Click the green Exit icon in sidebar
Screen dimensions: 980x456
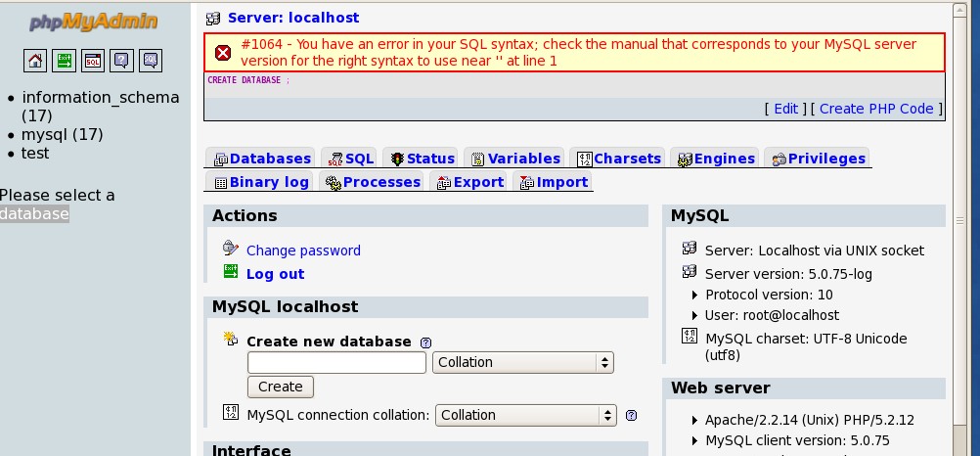pyautogui.click(x=64, y=61)
